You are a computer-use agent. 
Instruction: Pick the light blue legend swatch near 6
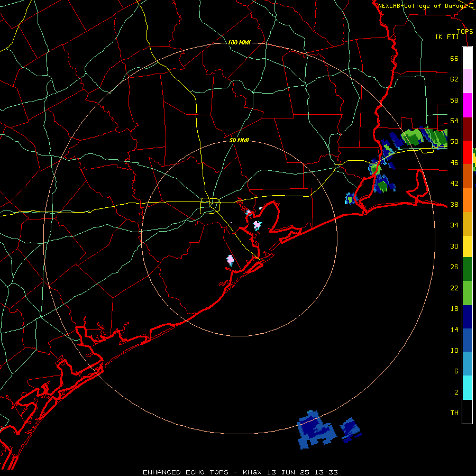[x=467, y=364]
